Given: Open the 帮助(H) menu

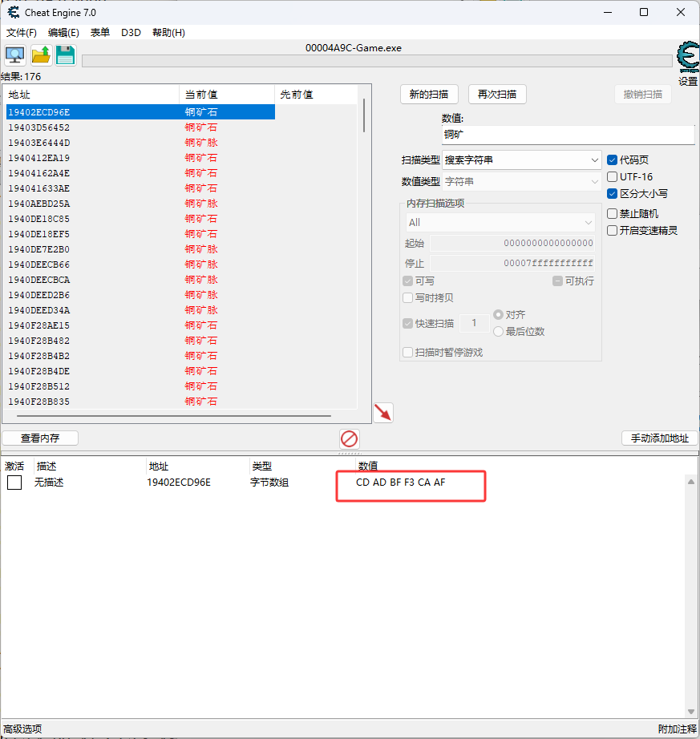Looking at the screenshot, I should 168,33.
